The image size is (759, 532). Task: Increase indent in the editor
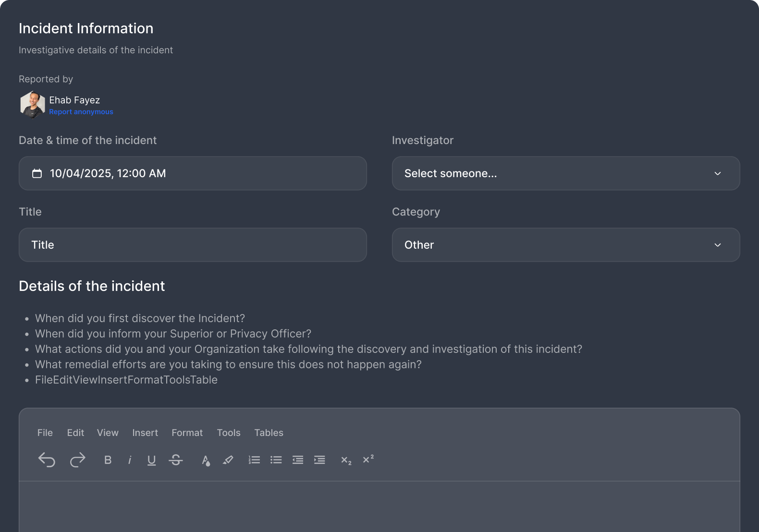tap(319, 460)
